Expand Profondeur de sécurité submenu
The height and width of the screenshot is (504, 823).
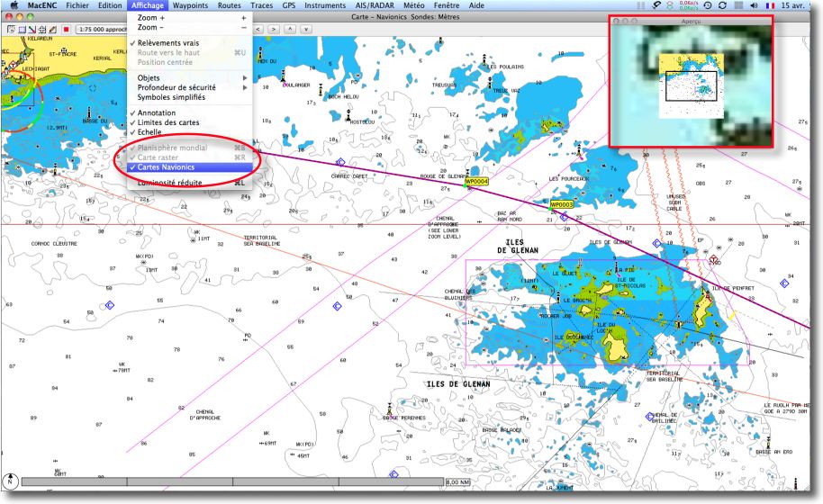(189, 87)
